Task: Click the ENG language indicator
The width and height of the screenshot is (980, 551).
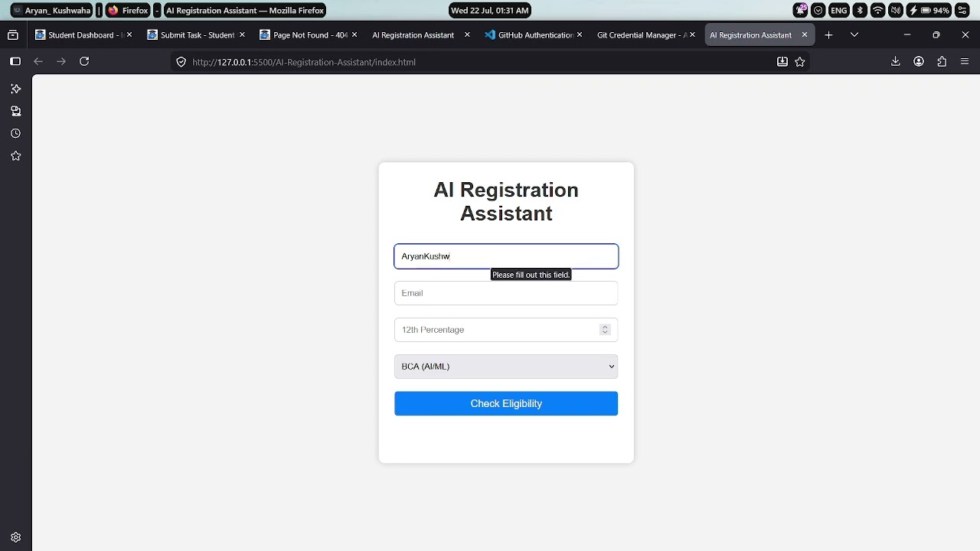Action: click(839, 11)
